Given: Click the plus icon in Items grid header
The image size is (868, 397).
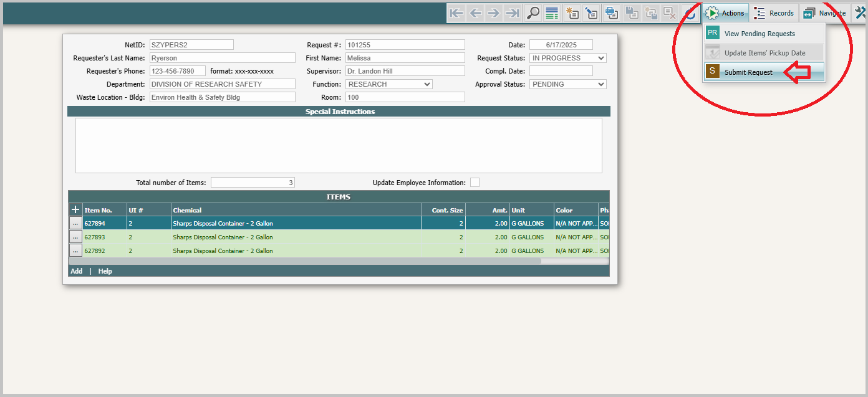Looking at the screenshot, I should click(75, 210).
